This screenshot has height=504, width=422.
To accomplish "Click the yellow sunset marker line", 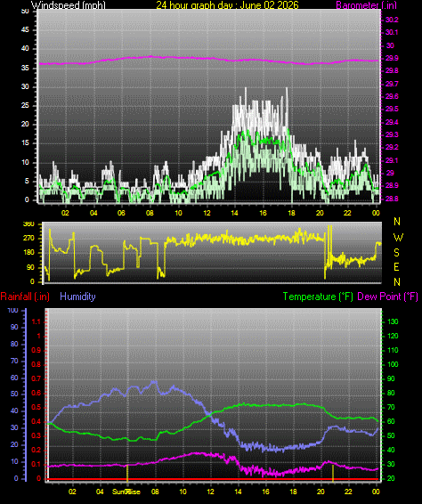I will [x=333, y=473].
